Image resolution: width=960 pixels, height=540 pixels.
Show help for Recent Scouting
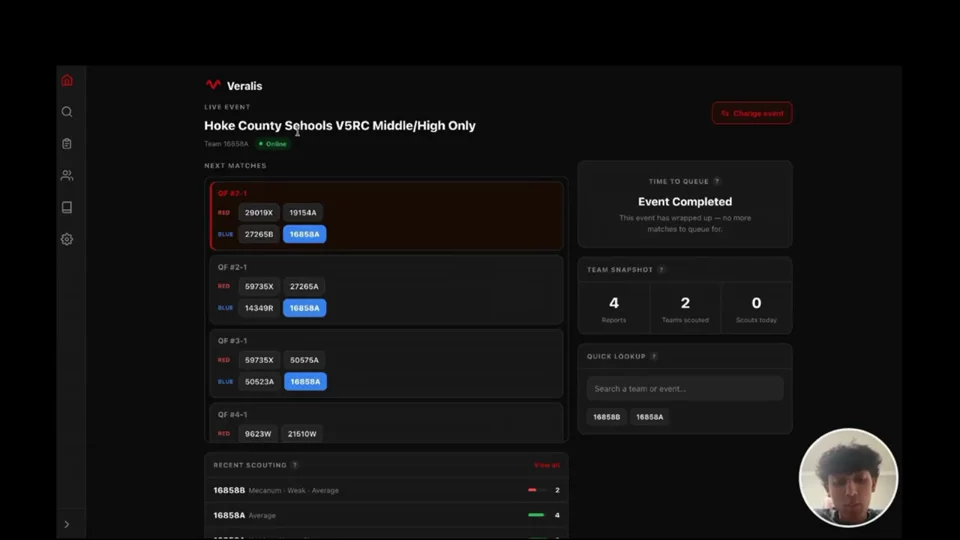295,465
